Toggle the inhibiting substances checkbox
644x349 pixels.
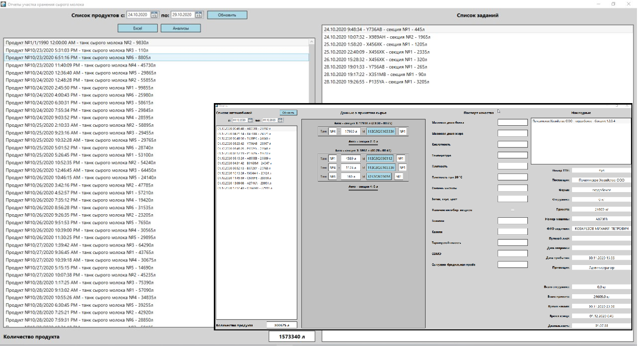(513, 210)
